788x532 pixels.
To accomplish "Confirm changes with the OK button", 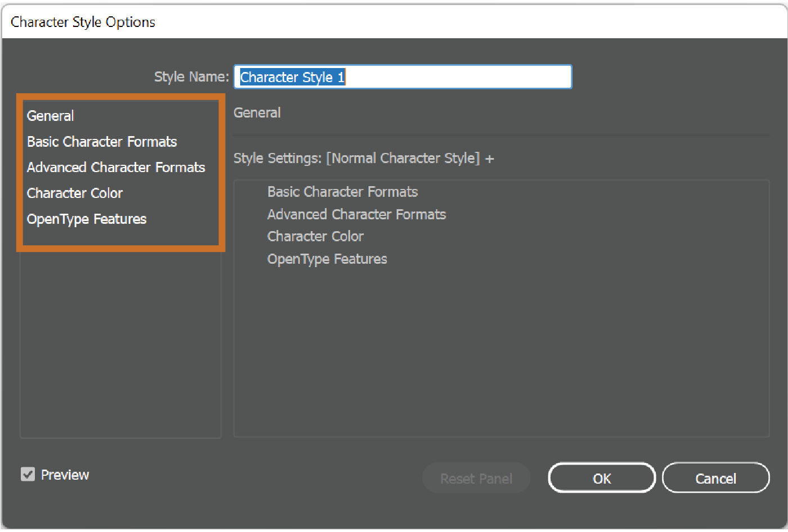I will 601,478.
